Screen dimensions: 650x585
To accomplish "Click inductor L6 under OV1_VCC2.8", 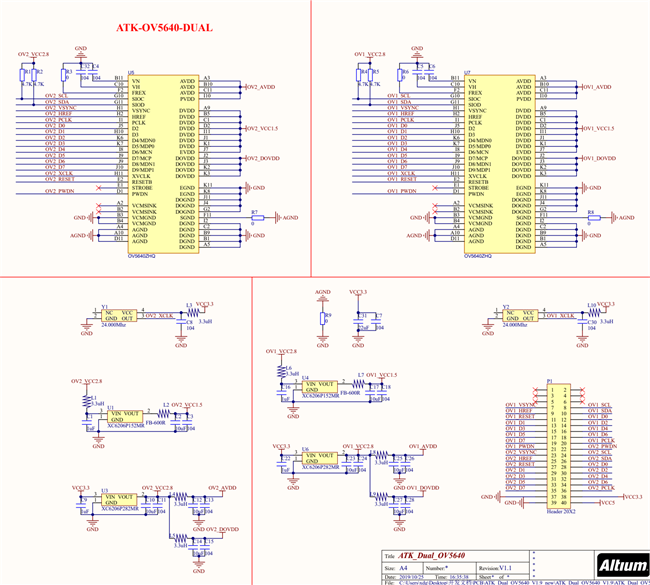I will point(281,371).
